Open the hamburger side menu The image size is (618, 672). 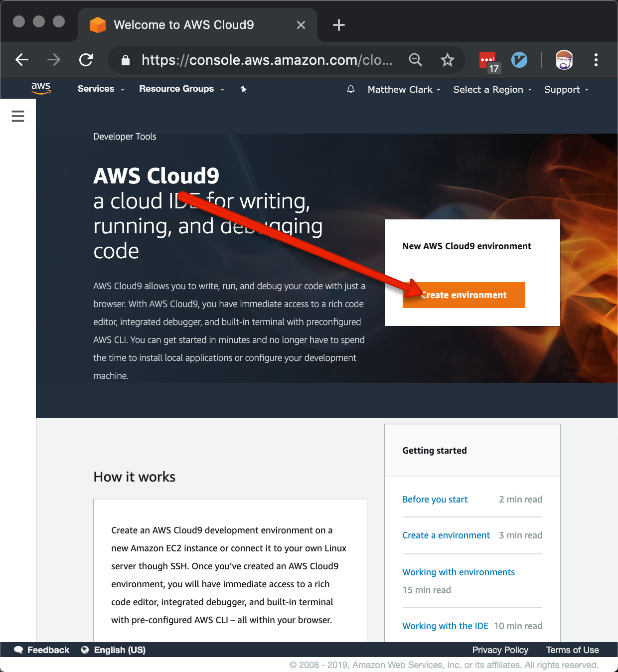click(18, 116)
